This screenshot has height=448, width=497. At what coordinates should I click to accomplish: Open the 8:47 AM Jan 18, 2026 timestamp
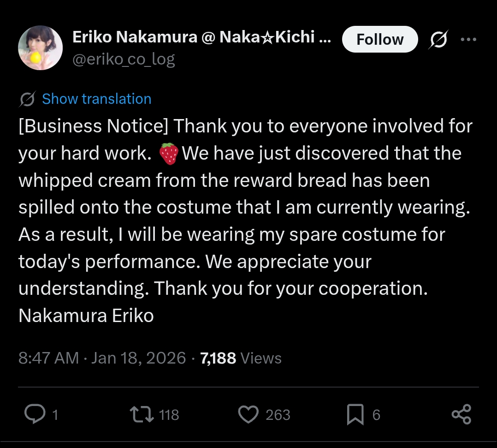[102, 358]
